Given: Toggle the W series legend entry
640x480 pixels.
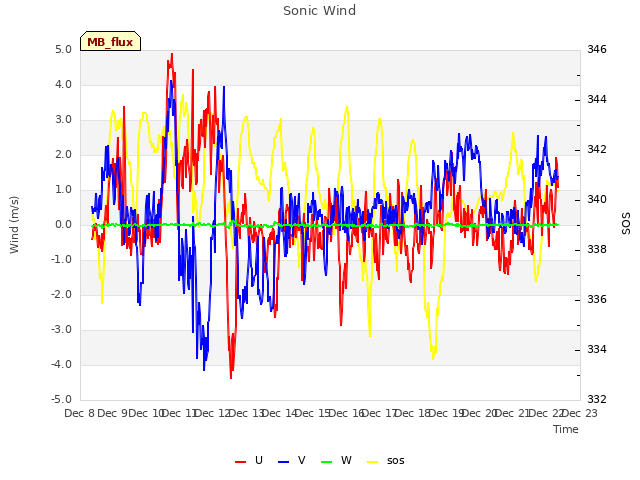Looking at the screenshot, I should tap(336, 460).
